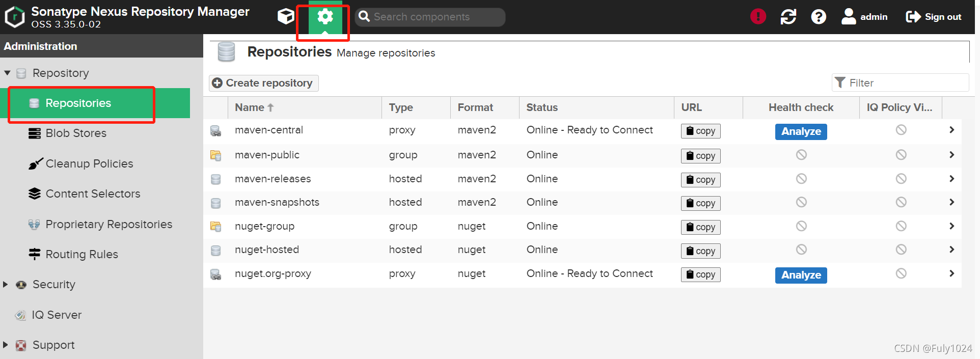This screenshot has width=980, height=359.
Task: Expand the Support tree node arrow
Action: click(6, 345)
